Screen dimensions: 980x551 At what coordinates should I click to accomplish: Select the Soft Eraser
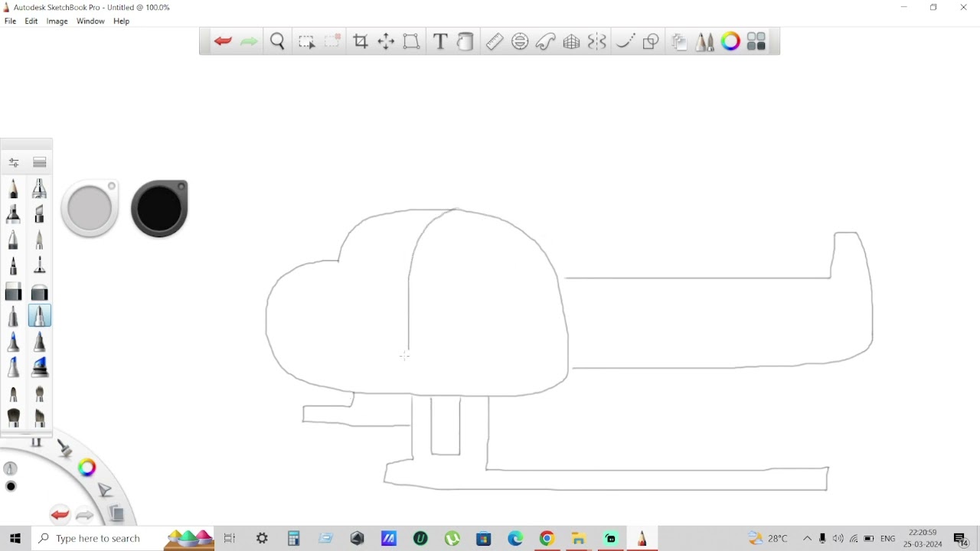(40, 292)
